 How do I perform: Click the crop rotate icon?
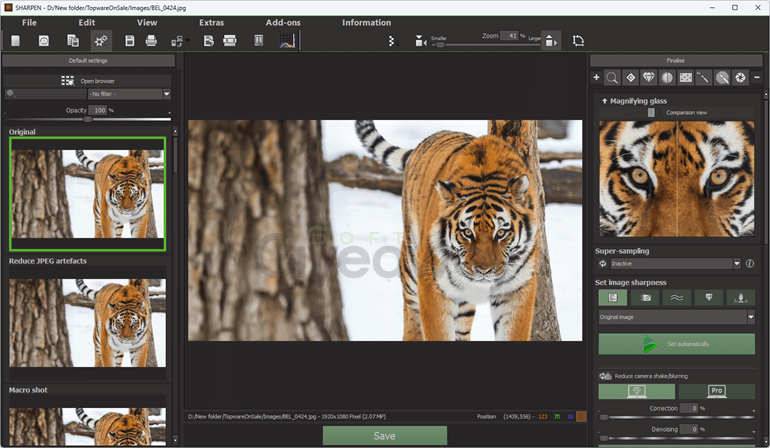578,41
